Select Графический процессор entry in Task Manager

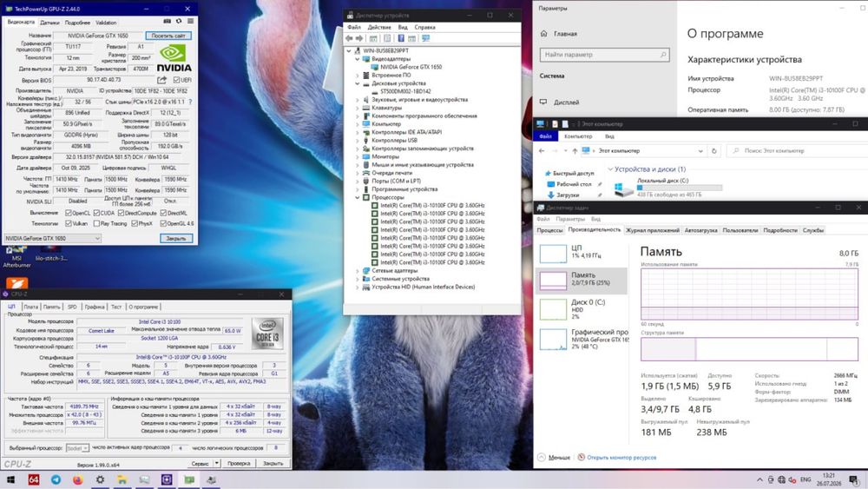[582, 339]
